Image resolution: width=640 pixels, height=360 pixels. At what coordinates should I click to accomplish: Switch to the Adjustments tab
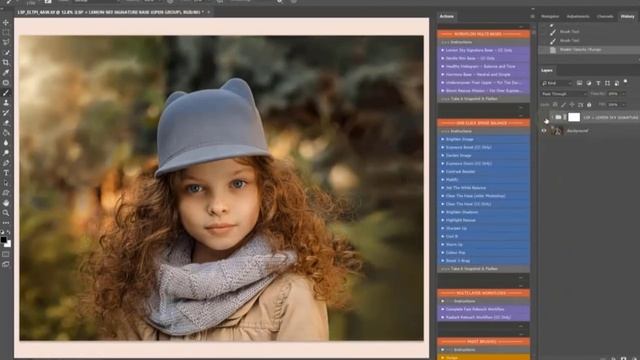click(578, 16)
